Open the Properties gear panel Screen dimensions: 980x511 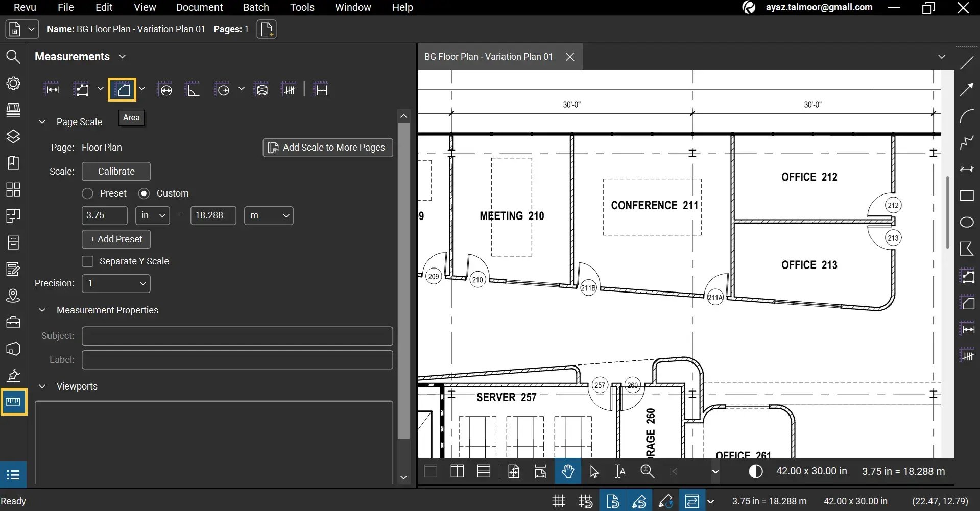coord(13,83)
